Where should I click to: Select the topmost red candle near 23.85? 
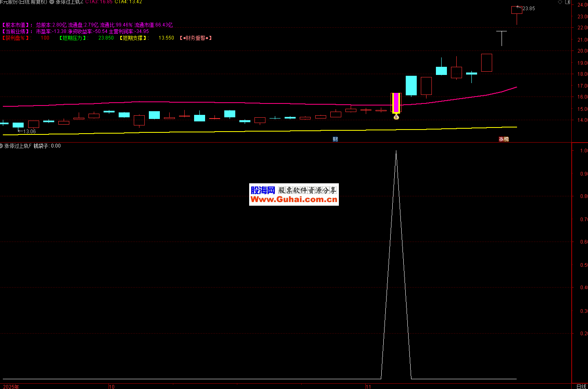click(x=517, y=10)
